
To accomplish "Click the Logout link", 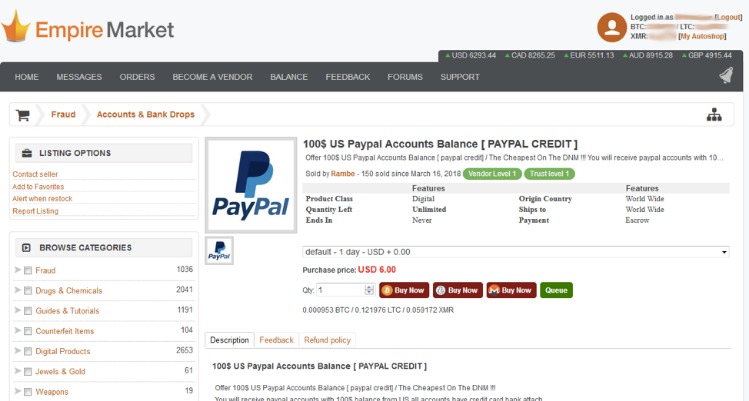I will tap(727, 17).
